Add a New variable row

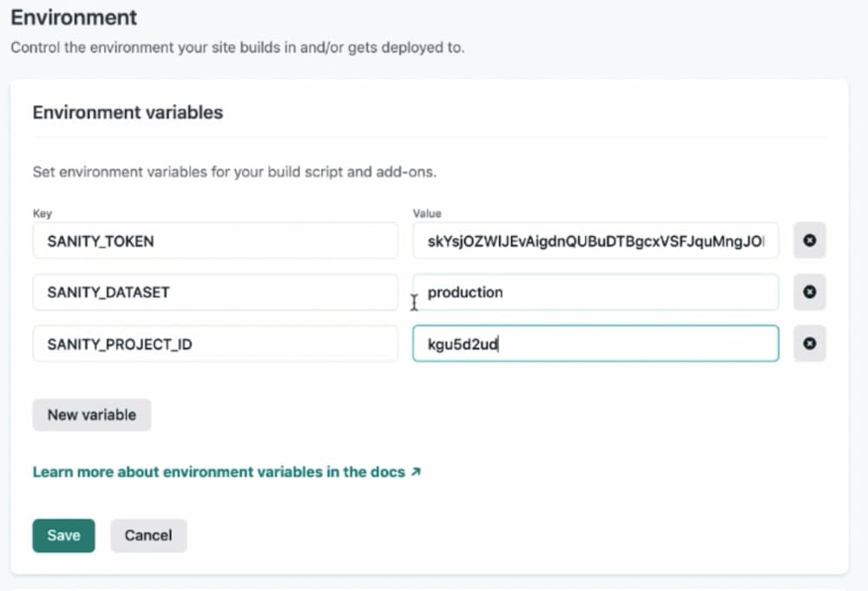click(x=91, y=415)
